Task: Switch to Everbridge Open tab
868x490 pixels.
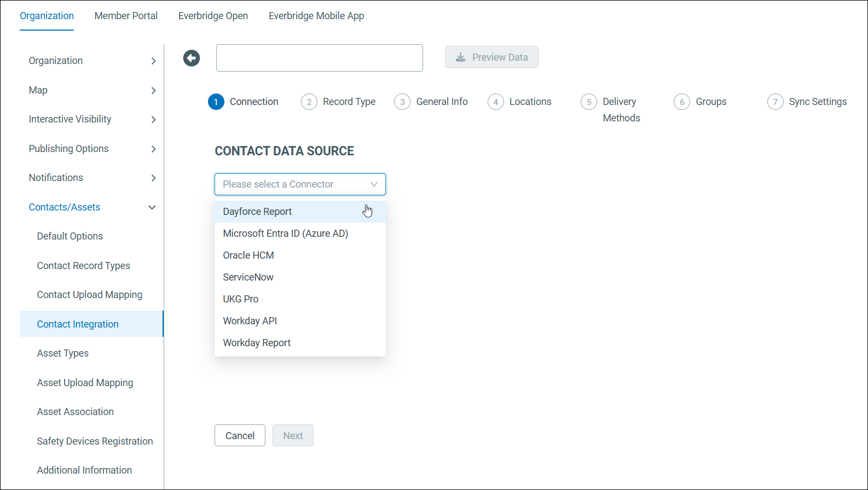Action: point(213,16)
